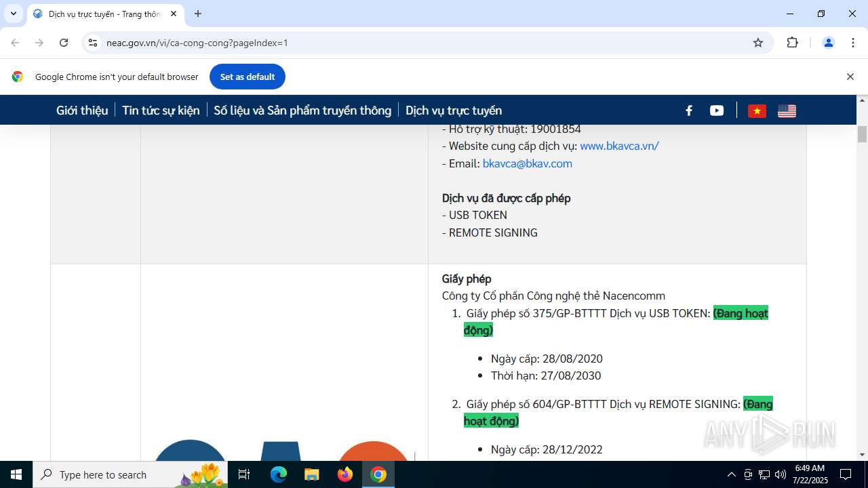Select Ngày cấp: 28/08/2020 text
The height and width of the screenshot is (488, 868).
coord(547,359)
